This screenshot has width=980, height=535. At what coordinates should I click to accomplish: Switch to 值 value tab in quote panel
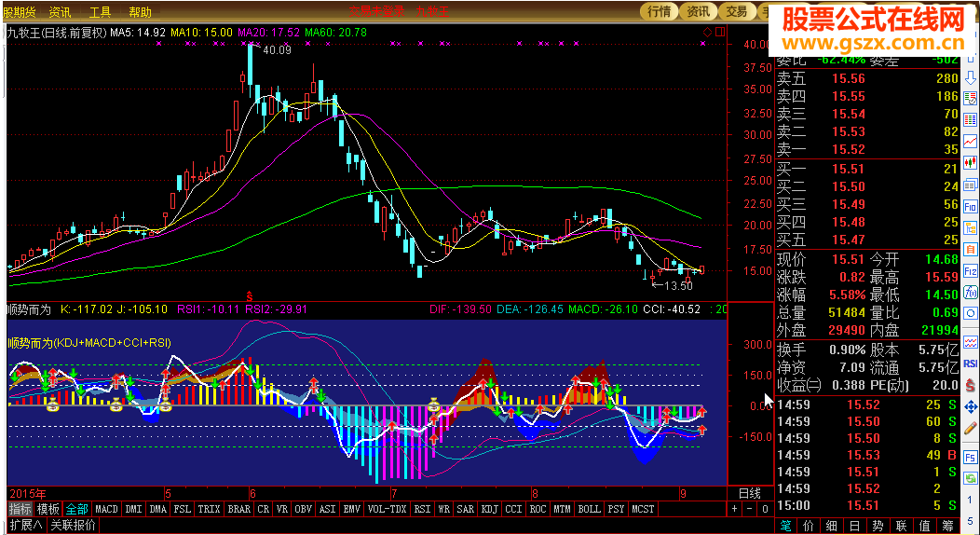click(x=924, y=526)
